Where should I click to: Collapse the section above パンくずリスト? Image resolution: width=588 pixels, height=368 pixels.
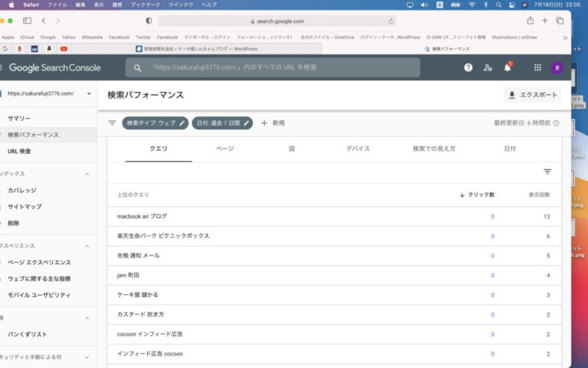coord(87,318)
